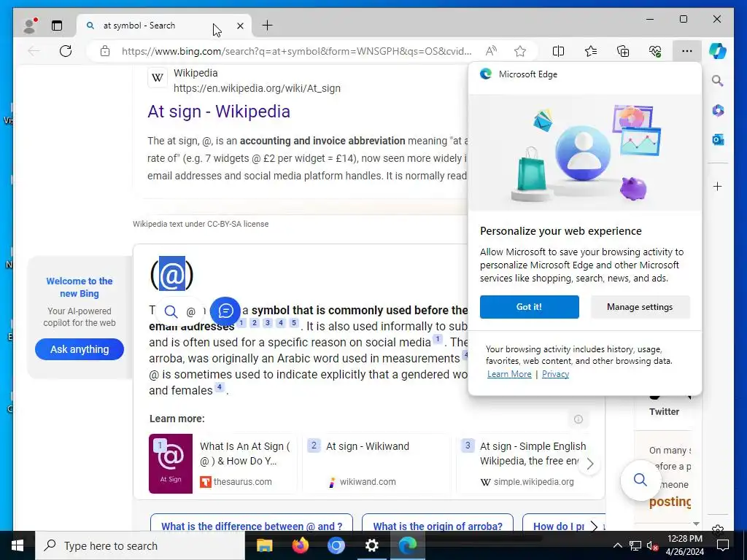
Task: Click muted volume tray icon
Action: 652,545
